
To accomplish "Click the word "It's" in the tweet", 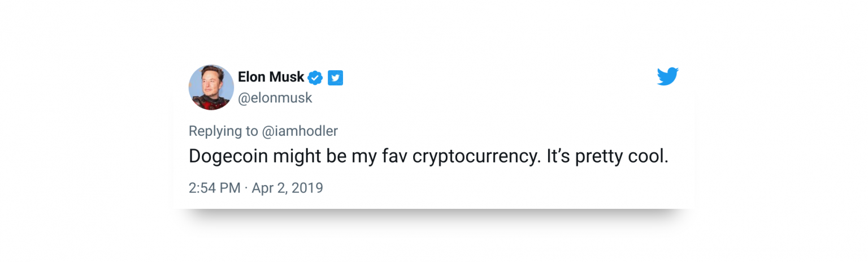I will coord(558,157).
